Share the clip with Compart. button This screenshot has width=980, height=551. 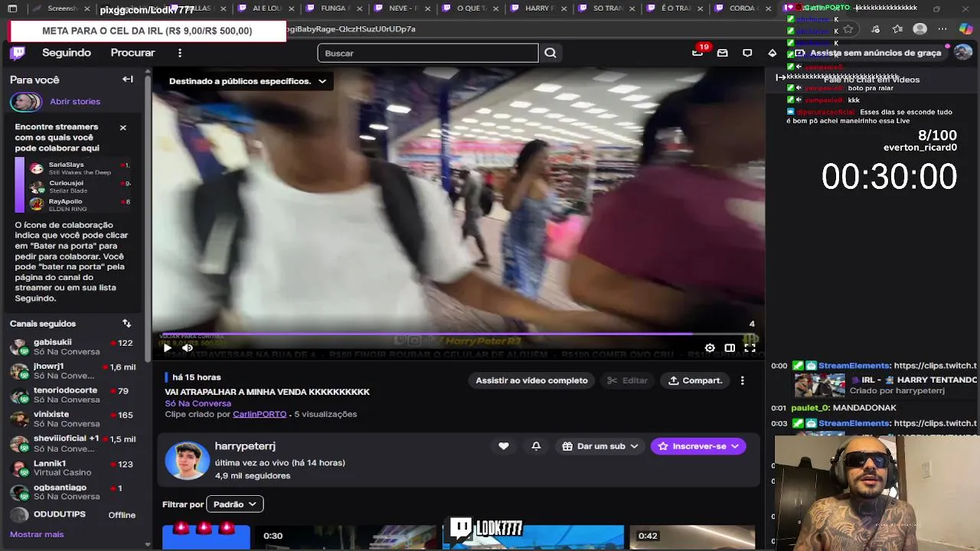point(695,380)
